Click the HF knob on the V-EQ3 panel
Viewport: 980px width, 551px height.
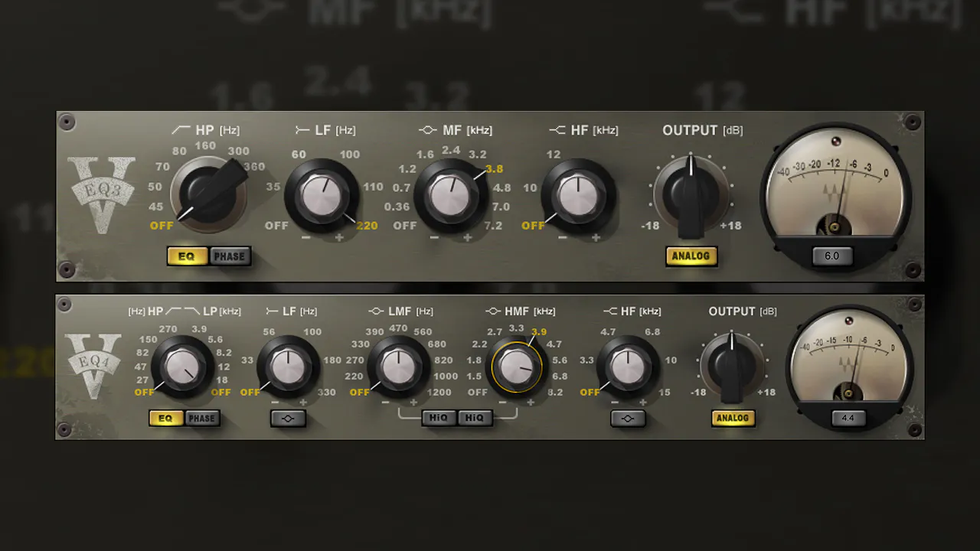point(578,195)
